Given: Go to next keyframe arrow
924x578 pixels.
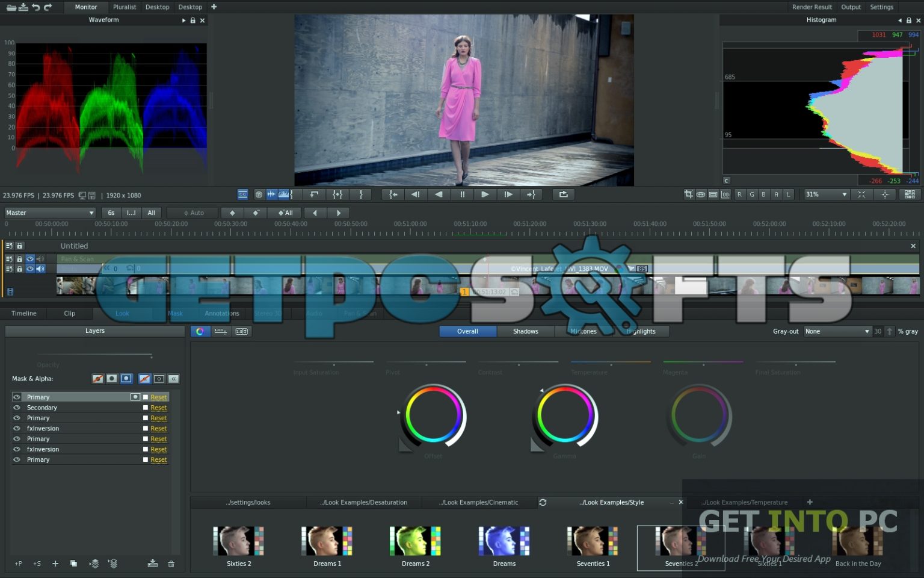Looking at the screenshot, I should click(338, 213).
